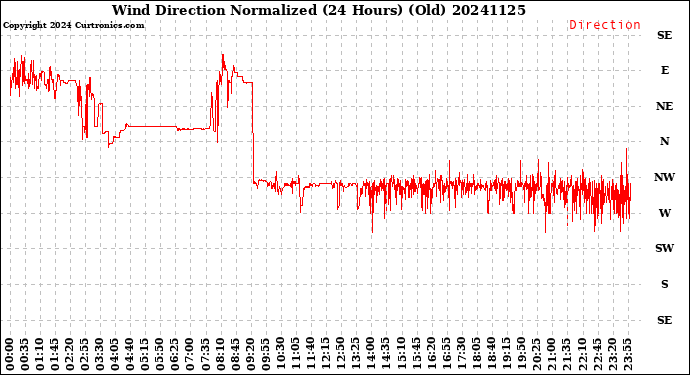This screenshot has height=375, width=690.
Task: Click the '04:05' time axis label
Action: point(115,354)
